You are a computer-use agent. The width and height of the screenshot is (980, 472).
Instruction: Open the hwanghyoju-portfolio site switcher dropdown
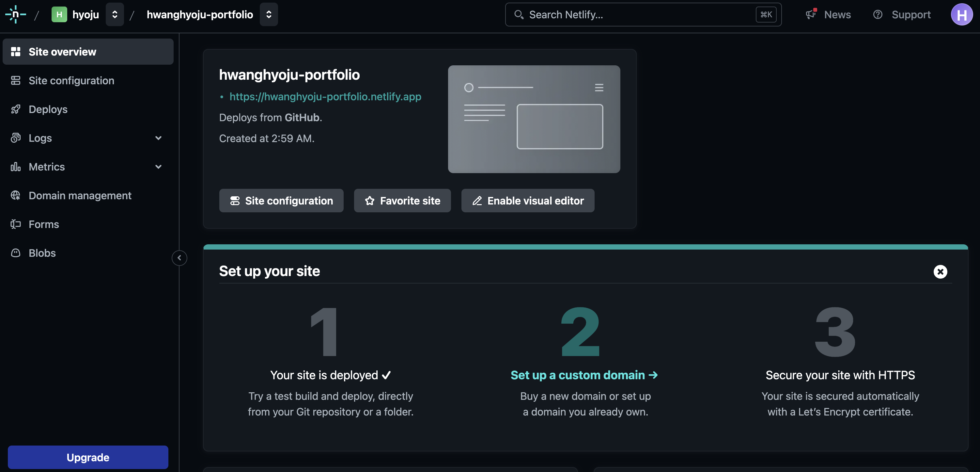pos(269,14)
